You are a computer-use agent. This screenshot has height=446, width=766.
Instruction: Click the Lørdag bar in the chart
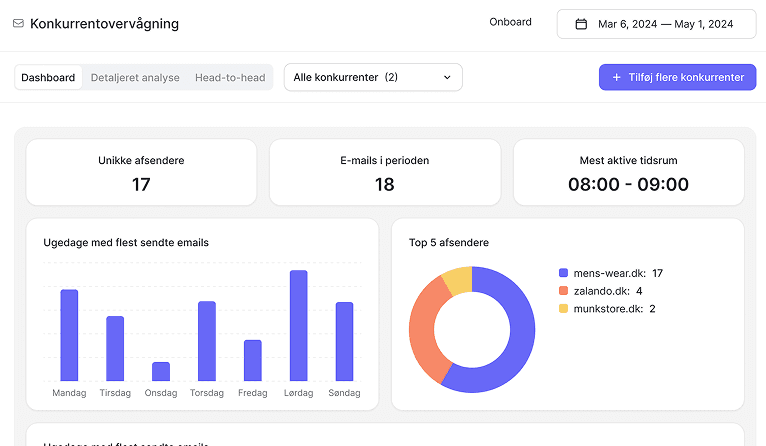(298, 325)
